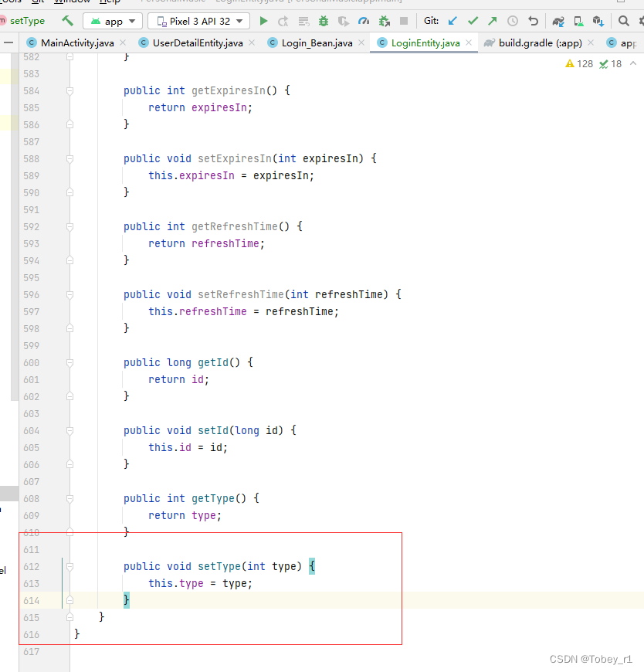The height and width of the screenshot is (672, 644).
Task: Click the green typo indicator 18
Action: (x=611, y=64)
